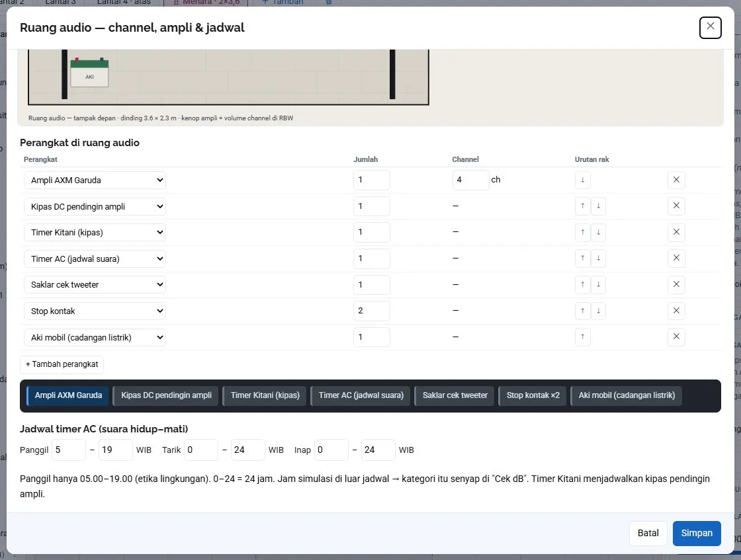This screenshot has width=741, height=560.
Task: Select the Kipas DC pendingin ampli chip
Action: (x=166, y=395)
